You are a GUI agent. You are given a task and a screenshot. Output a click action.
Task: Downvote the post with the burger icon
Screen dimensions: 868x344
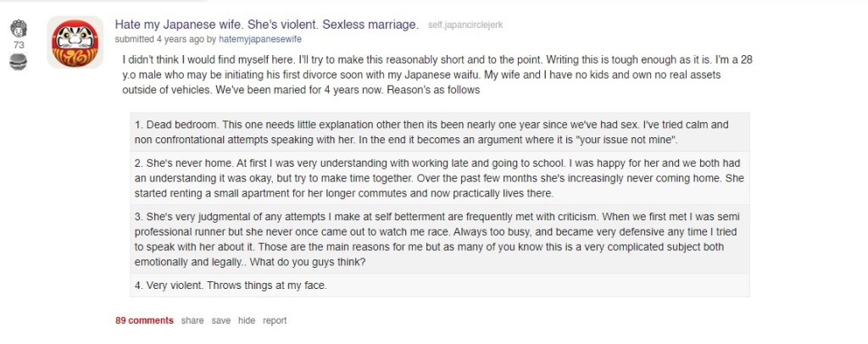(x=18, y=61)
